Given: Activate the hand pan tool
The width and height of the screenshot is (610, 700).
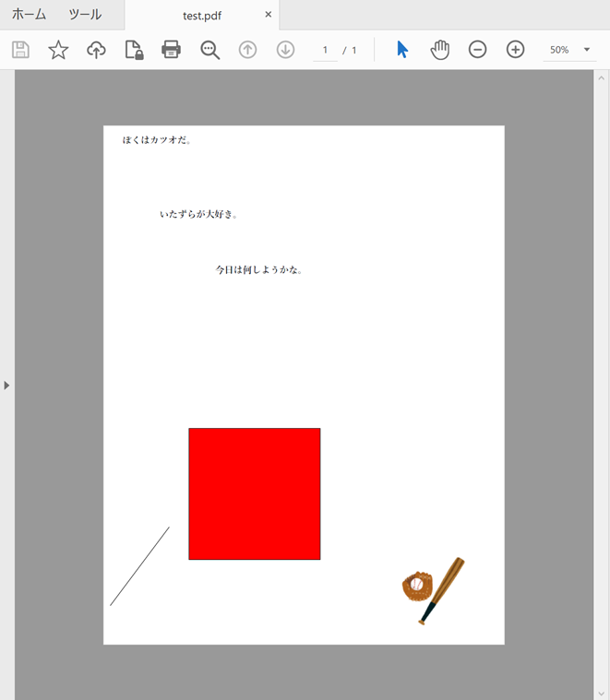Looking at the screenshot, I should [x=440, y=50].
